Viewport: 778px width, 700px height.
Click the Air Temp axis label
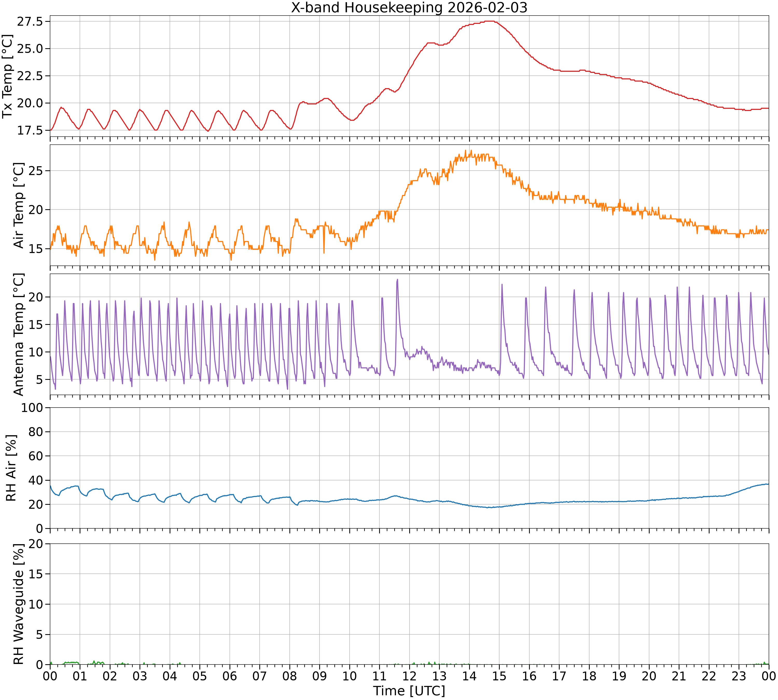pos(18,205)
